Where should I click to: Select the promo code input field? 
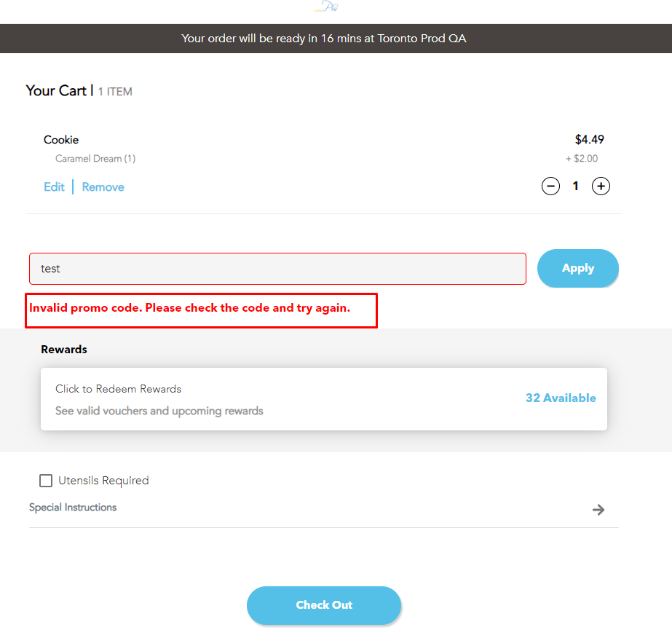point(277,268)
